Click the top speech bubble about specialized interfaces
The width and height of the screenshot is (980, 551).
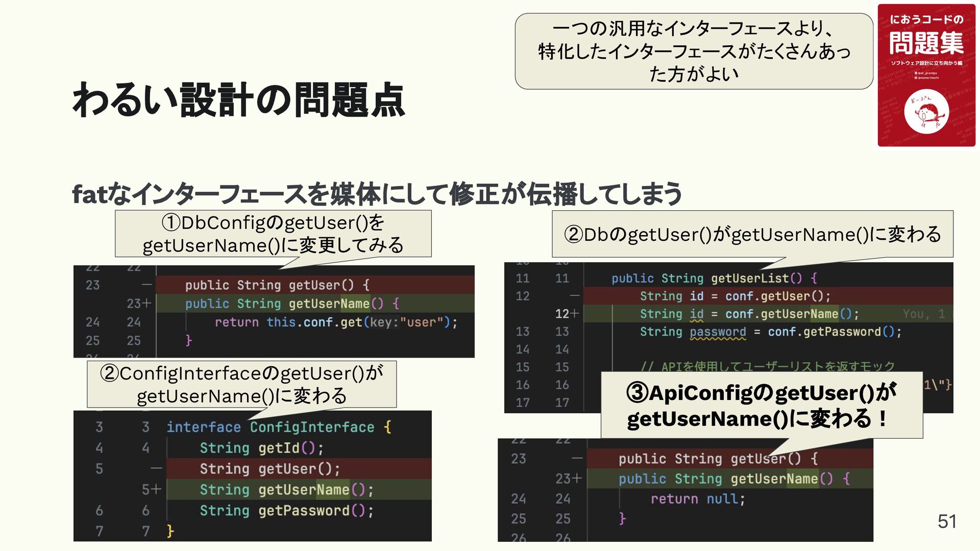pyautogui.click(x=694, y=52)
